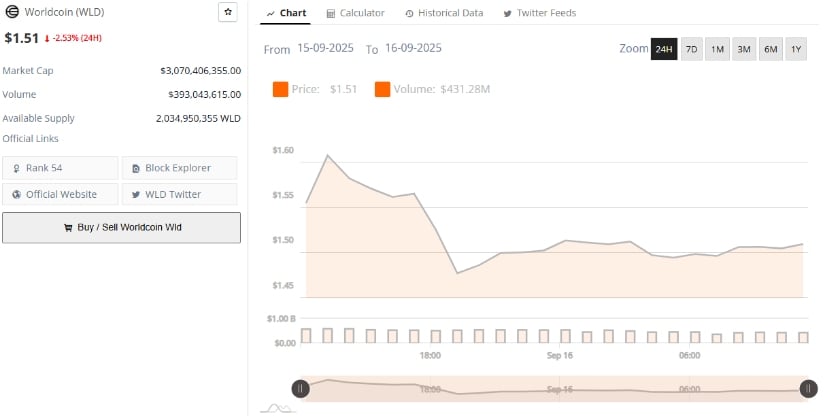Toggle the Volume series legend swatch
The image size is (825, 416).
click(x=383, y=89)
